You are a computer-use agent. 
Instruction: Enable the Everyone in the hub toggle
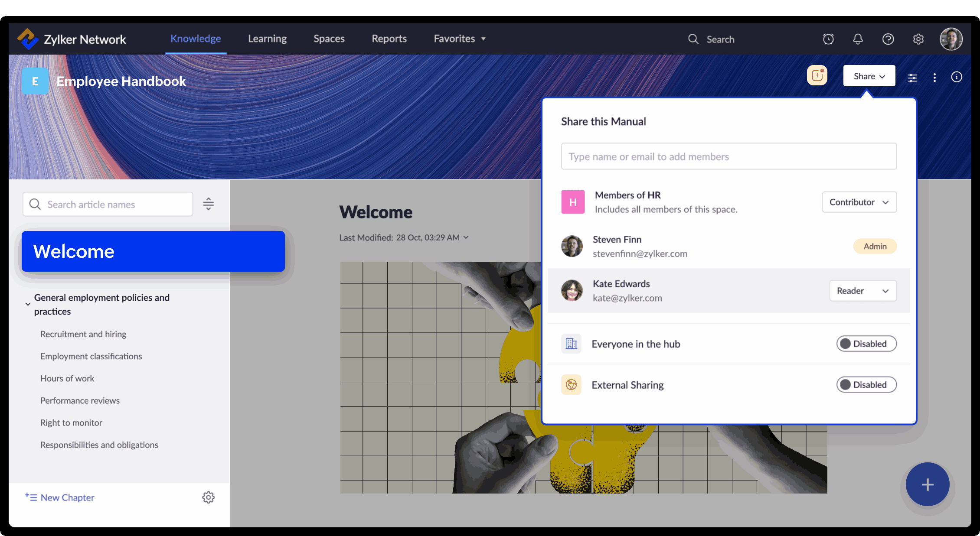pyautogui.click(x=866, y=344)
